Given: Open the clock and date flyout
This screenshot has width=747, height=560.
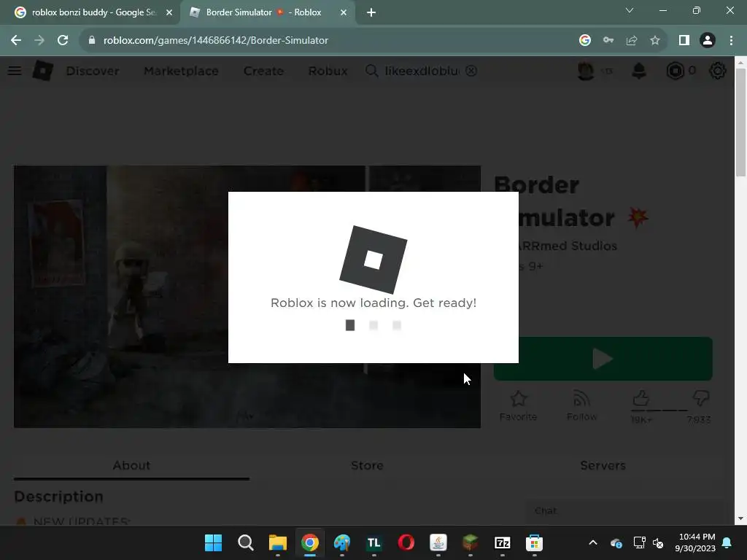Looking at the screenshot, I should tap(695, 542).
